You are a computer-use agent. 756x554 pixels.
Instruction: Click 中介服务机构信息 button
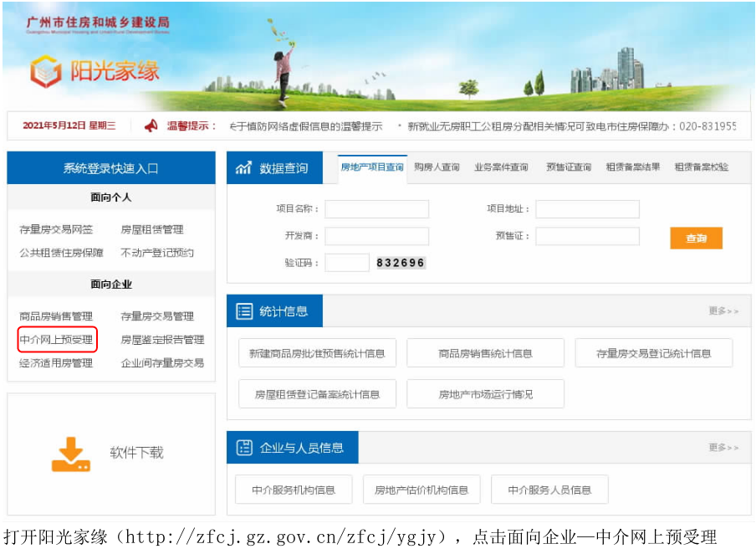[x=294, y=490]
